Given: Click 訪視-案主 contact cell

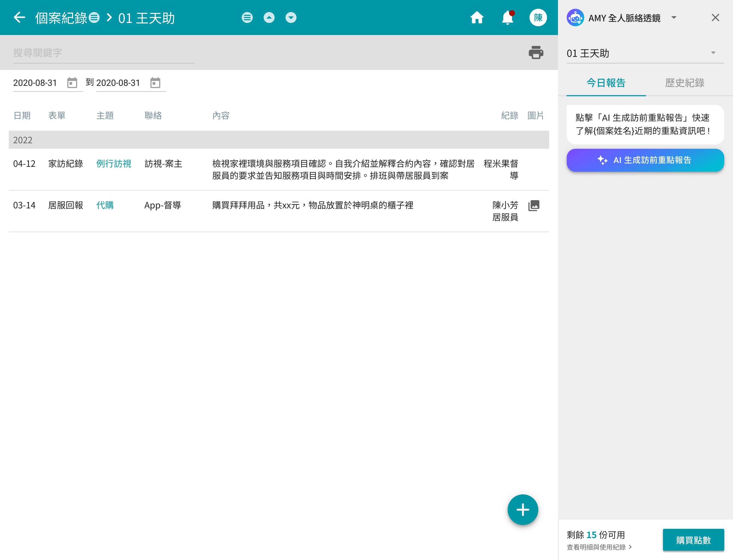Looking at the screenshot, I should 163,163.
